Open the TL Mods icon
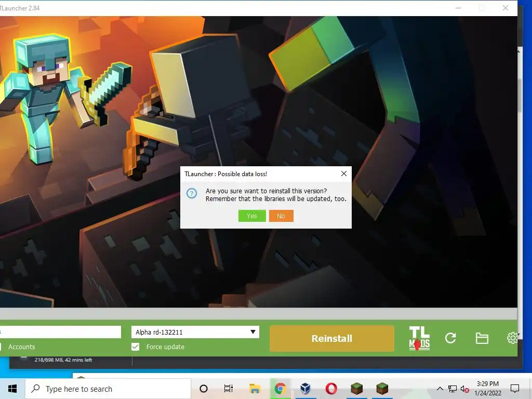532x399 pixels. 419,338
